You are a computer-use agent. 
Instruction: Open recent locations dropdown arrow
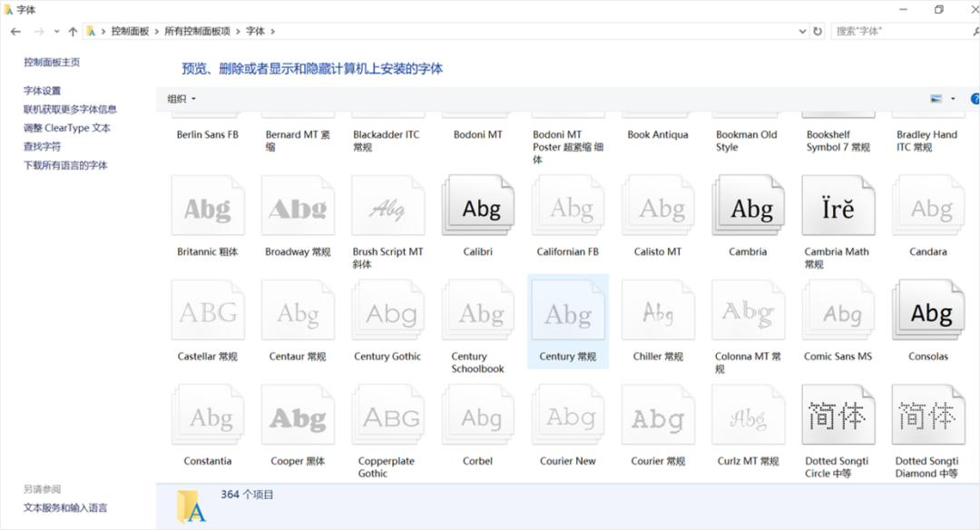coord(57,31)
